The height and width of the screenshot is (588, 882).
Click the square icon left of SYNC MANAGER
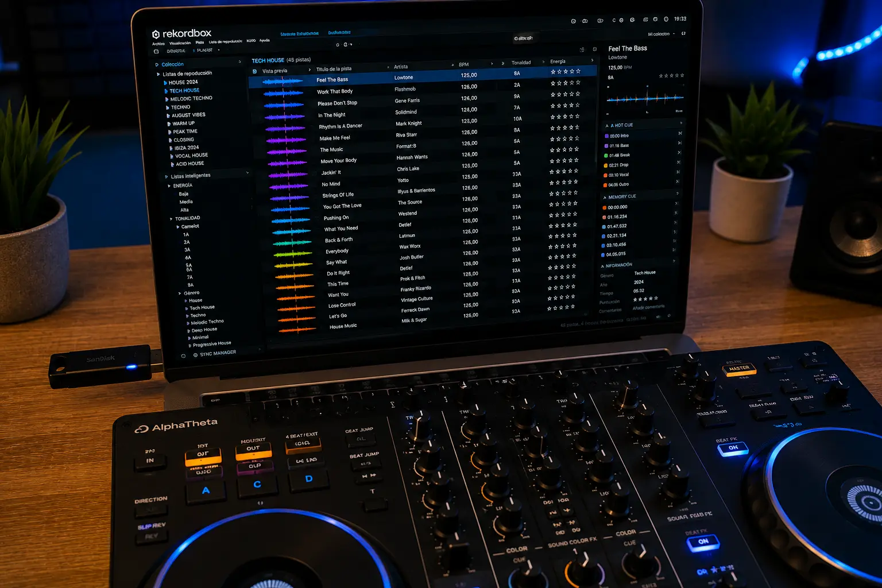(183, 356)
